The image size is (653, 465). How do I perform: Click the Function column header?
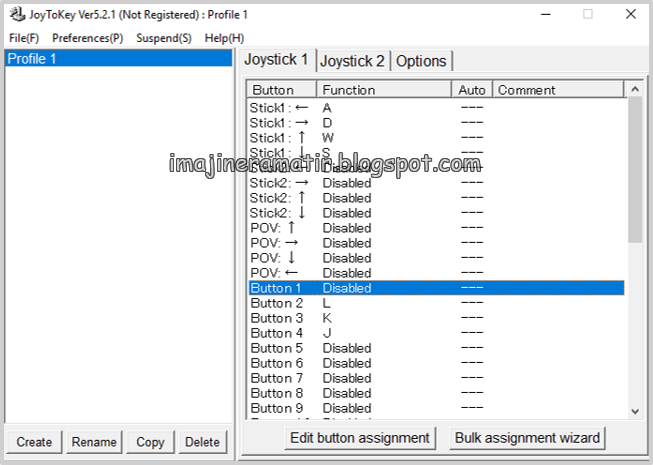pyautogui.click(x=384, y=90)
